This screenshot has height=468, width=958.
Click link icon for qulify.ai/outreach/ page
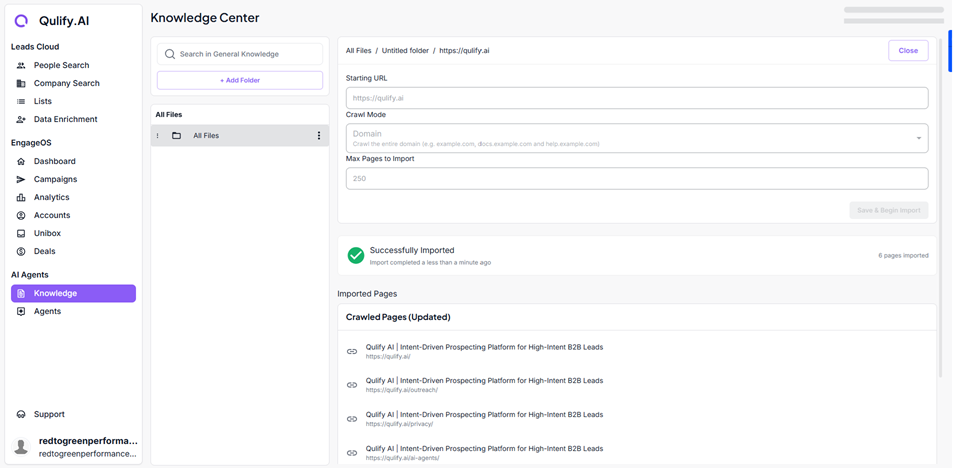[x=352, y=385]
